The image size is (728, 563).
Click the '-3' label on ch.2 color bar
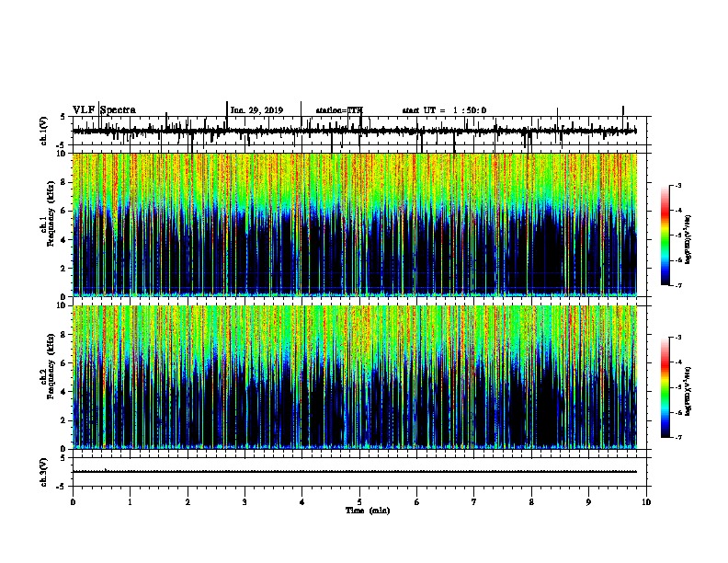pyautogui.click(x=678, y=338)
